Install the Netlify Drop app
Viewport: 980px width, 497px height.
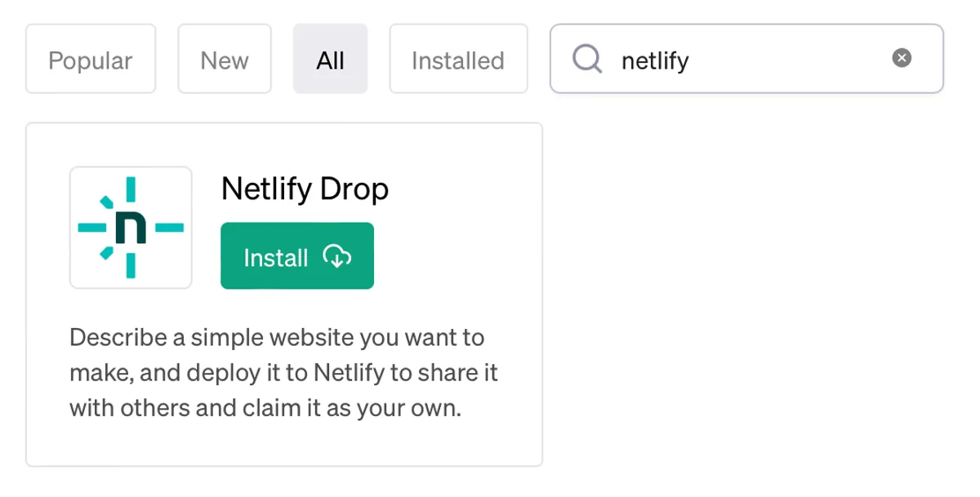(296, 255)
